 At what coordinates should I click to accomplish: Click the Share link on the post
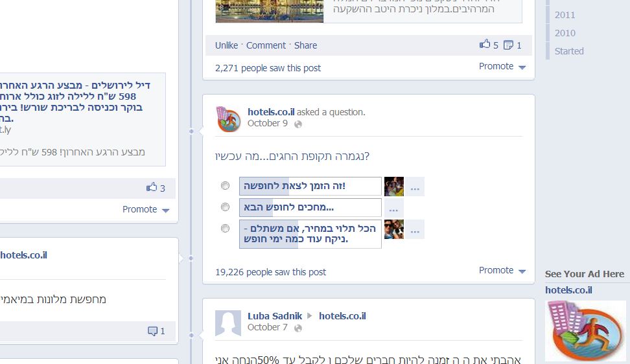(305, 45)
